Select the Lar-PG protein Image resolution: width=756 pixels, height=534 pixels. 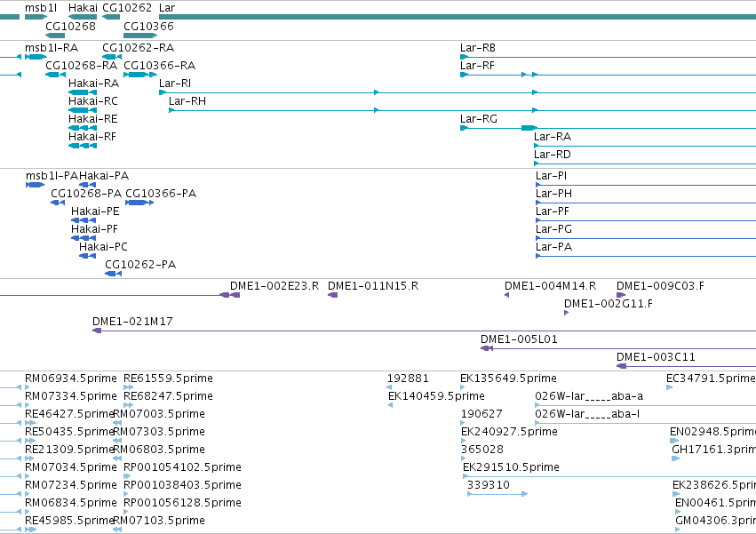[554, 229]
